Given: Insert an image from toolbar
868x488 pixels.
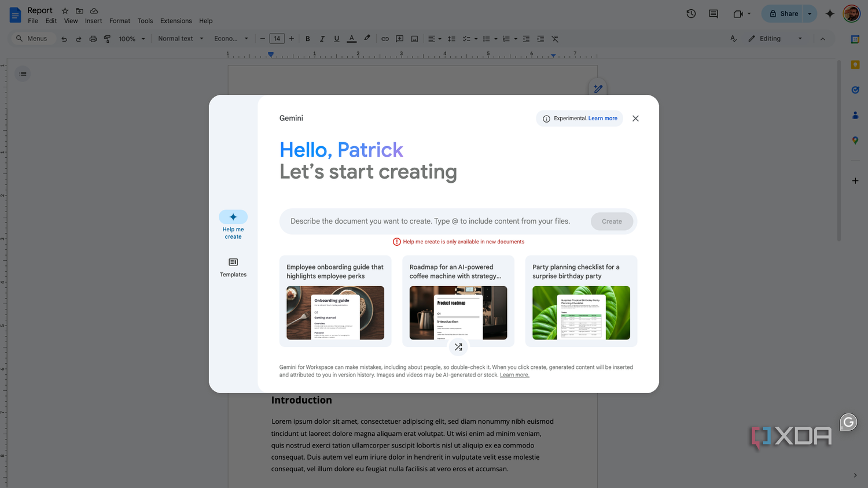Looking at the screenshot, I should (414, 39).
